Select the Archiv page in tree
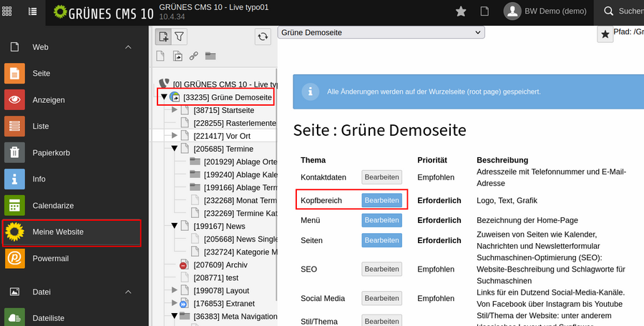644x326 pixels. [x=220, y=265]
